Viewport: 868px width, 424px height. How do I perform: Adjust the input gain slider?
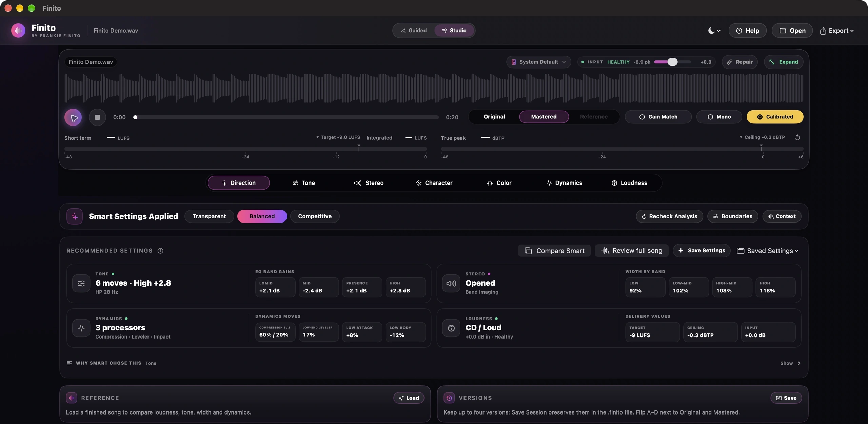click(x=672, y=62)
